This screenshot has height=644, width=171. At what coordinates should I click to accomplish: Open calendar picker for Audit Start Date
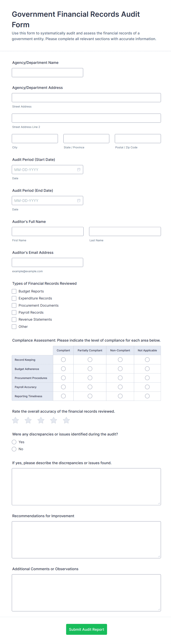79,170
